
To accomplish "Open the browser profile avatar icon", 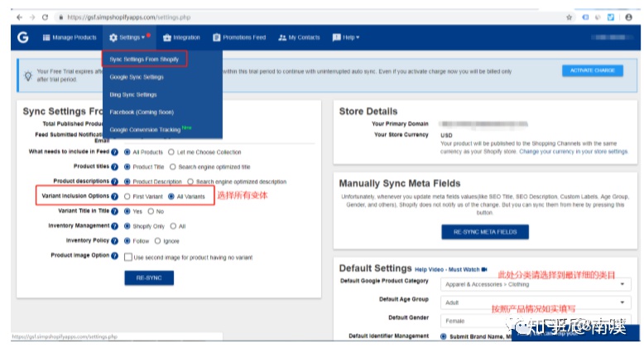I will point(628,17).
